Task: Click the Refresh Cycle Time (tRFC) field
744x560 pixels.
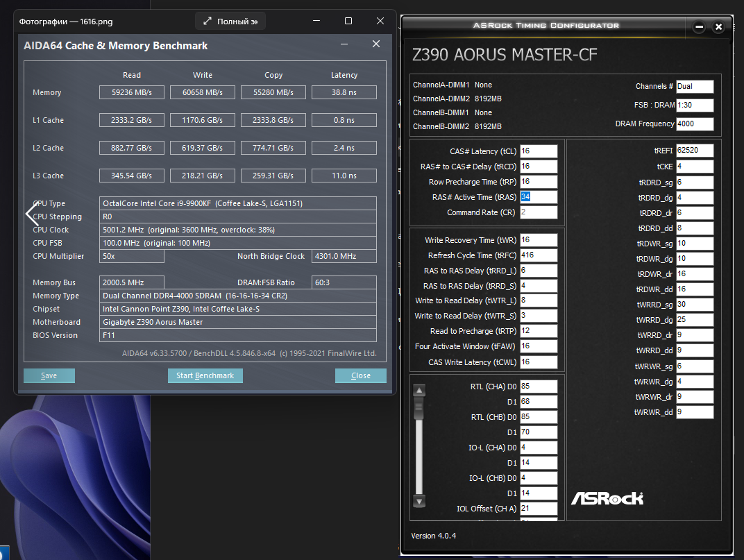Action: 539,255
